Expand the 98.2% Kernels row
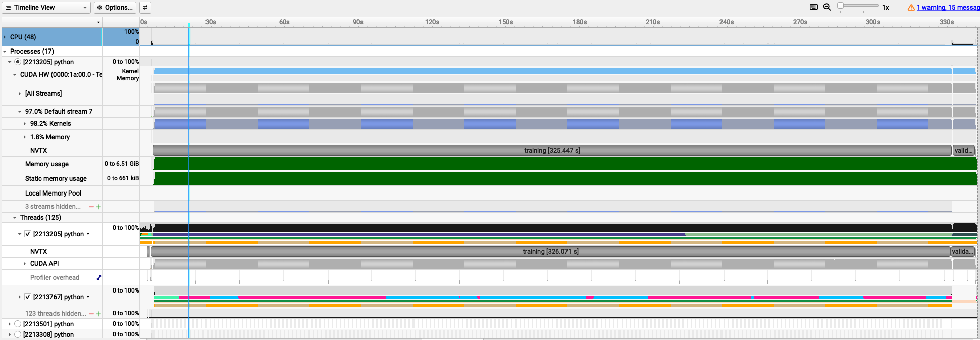The width and height of the screenshot is (980, 340). (25, 124)
